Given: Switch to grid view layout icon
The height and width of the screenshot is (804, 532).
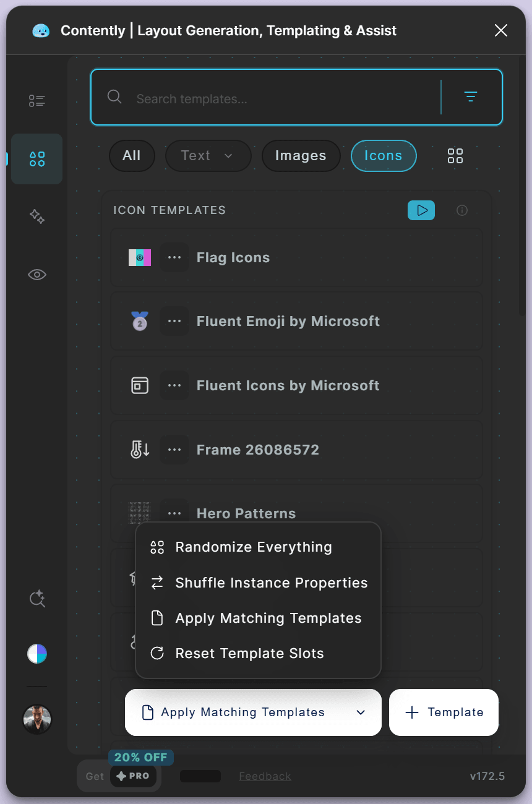Looking at the screenshot, I should pos(455,156).
